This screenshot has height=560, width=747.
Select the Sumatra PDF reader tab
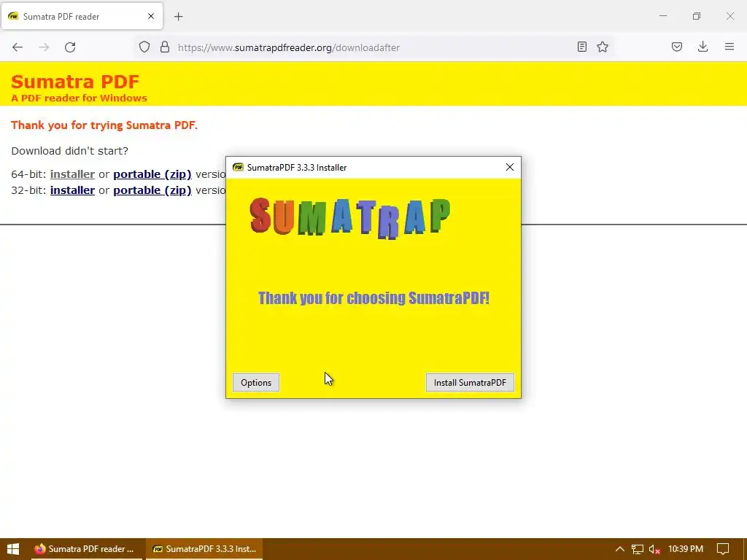point(82,16)
